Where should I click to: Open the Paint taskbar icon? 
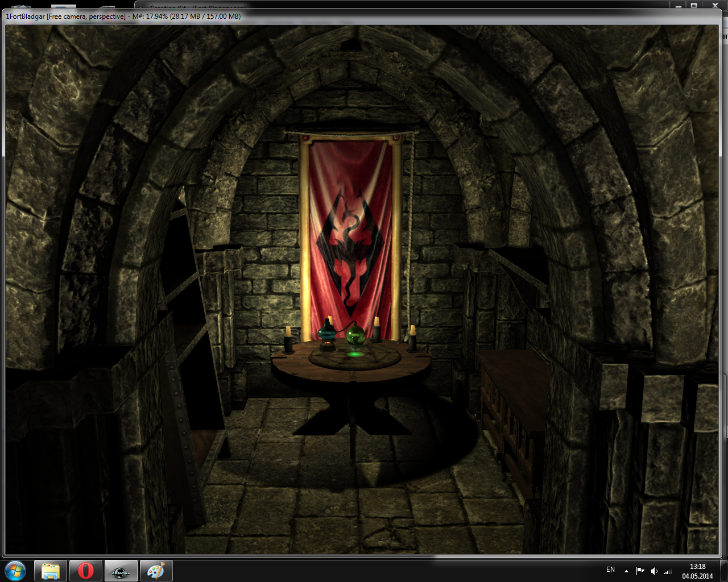(156, 571)
